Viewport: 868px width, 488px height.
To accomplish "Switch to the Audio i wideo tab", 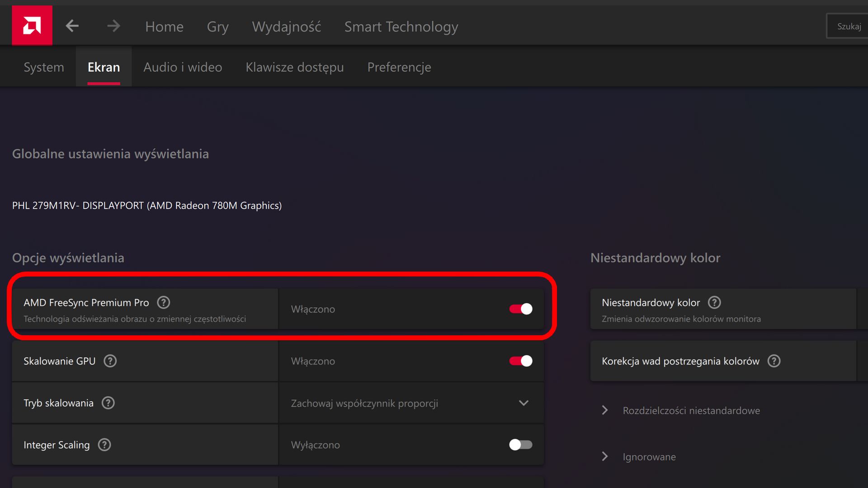I will [x=183, y=67].
